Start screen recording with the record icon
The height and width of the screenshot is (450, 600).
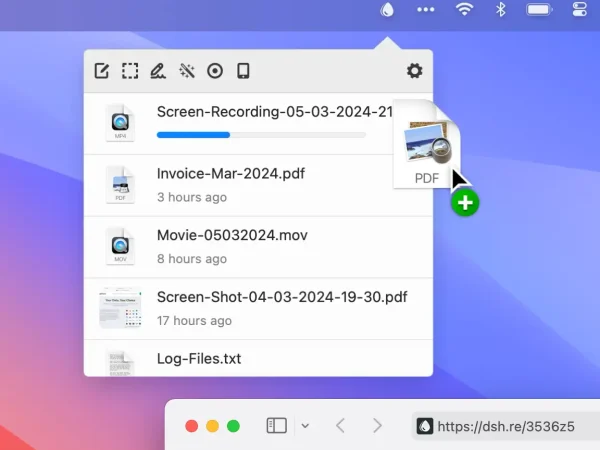pyautogui.click(x=215, y=71)
